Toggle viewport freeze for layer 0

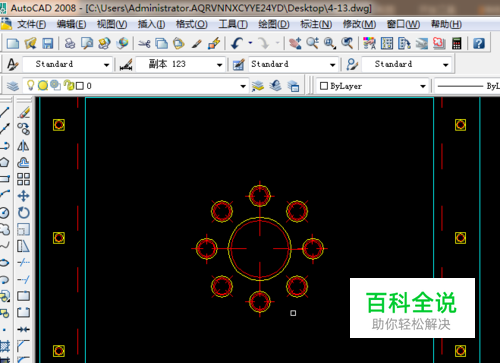55,86
